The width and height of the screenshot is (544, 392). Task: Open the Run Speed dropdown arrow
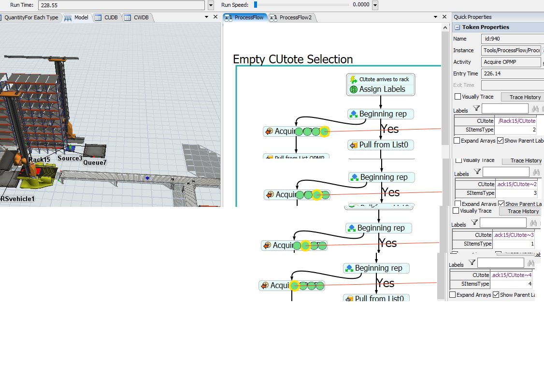375,5
